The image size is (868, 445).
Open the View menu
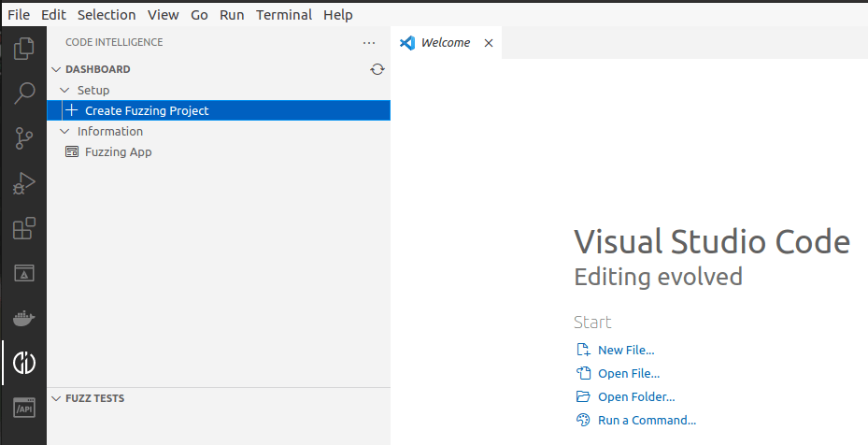point(164,15)
